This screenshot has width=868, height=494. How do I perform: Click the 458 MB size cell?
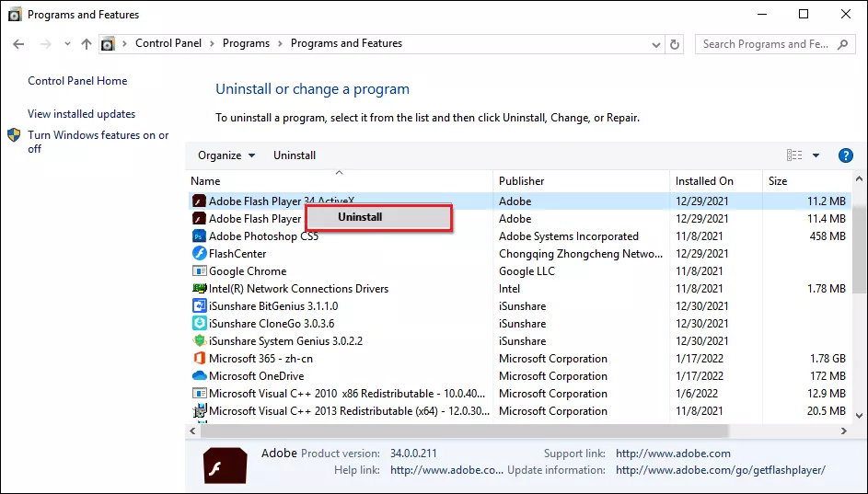tap(827, 236)
